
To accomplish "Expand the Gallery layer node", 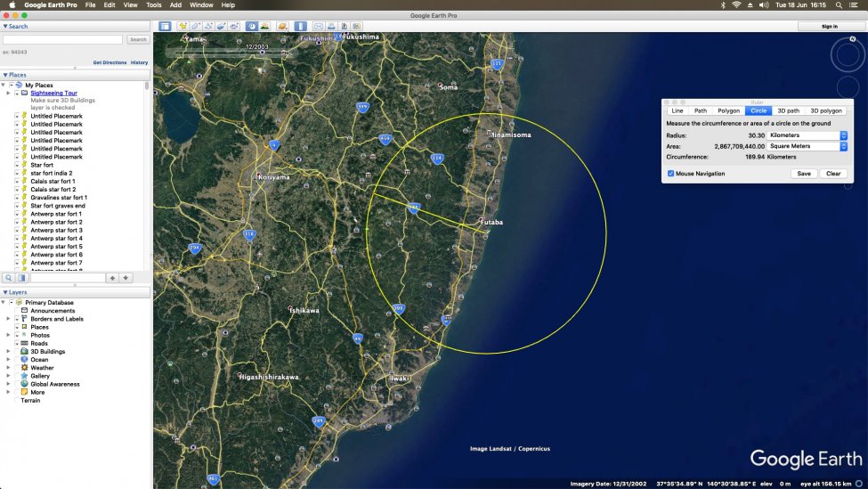I will pos(8,376).
